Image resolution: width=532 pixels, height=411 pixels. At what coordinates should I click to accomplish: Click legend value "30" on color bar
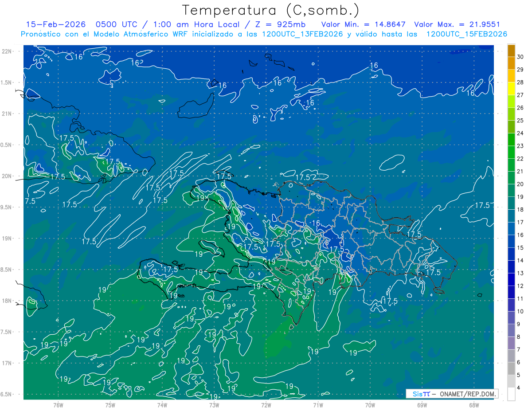click(520, 57)
